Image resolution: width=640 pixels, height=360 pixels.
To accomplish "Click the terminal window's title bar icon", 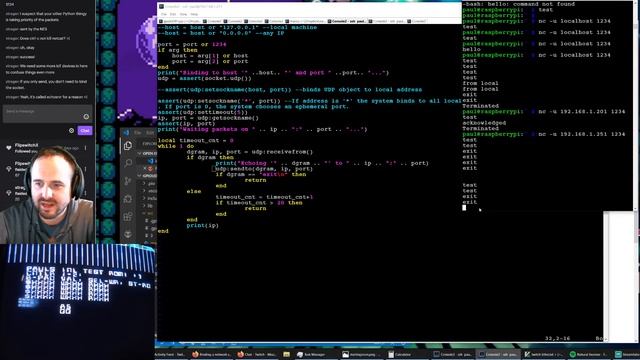I will point(162,7).
